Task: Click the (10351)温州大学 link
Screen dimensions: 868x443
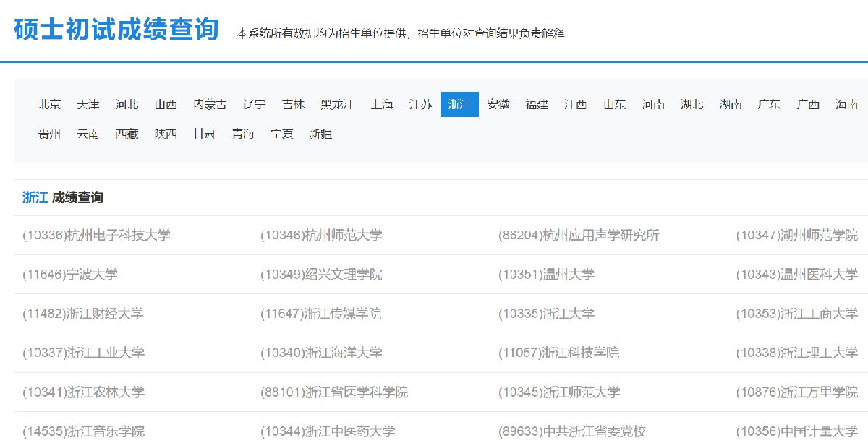Action: click(x=546, y=275)
